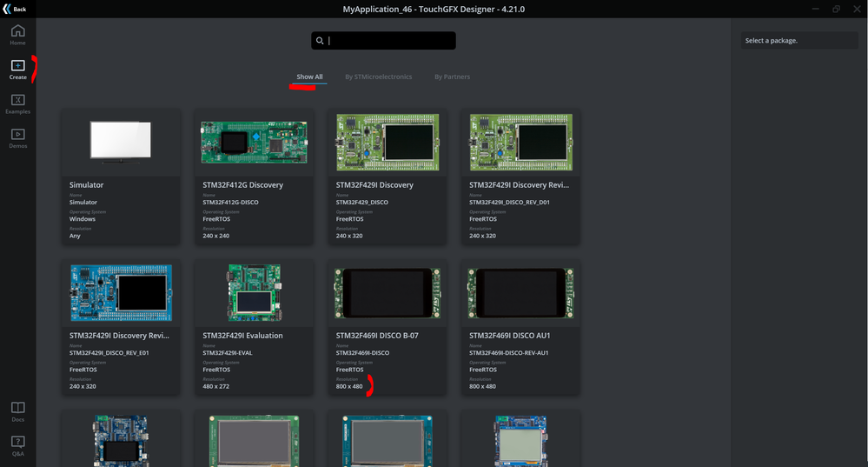Select STM32F469I DISCO AU1 board image
This screenshot has width=868, height=467.
click(x=521, y=293)
